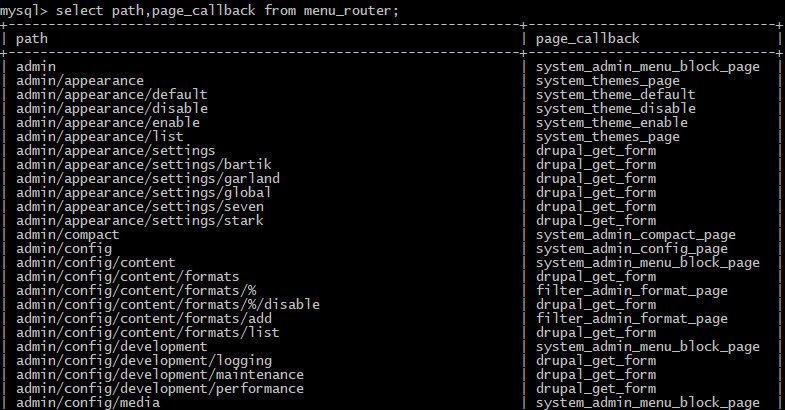Click the admin/compact path row
Image resolution: width=785 pixels, height=410 pixels.
coord(64,234)
